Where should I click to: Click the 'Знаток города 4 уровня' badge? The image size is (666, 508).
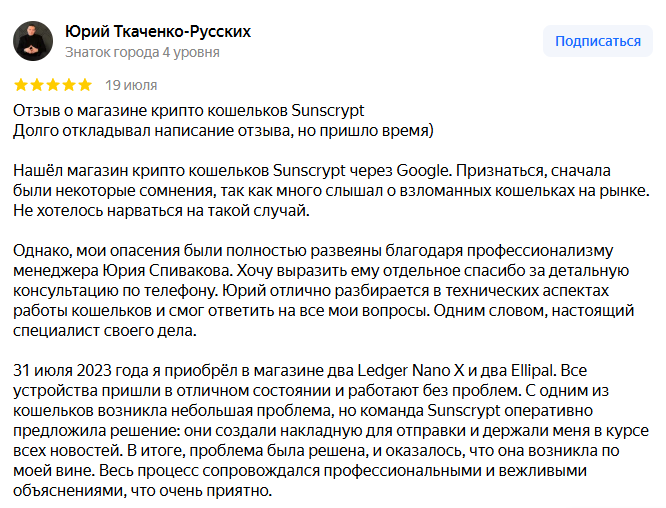[142, 52]
